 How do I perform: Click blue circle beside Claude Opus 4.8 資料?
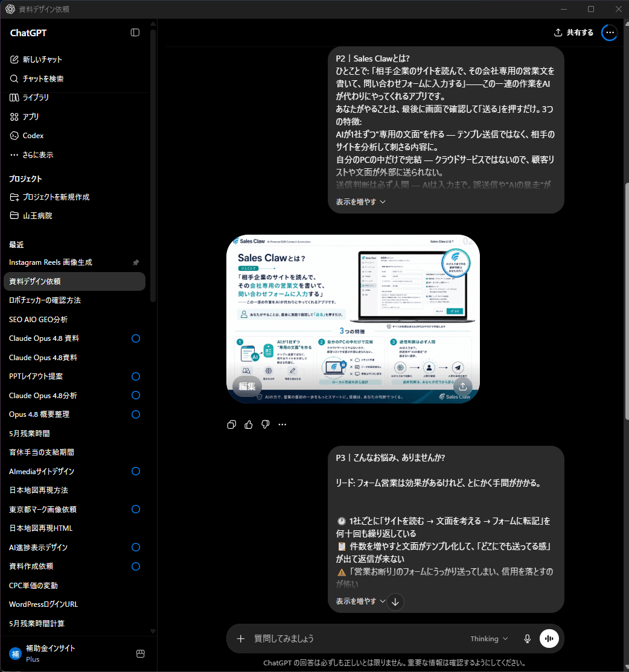pyautogui.click(x=136, y=338)
